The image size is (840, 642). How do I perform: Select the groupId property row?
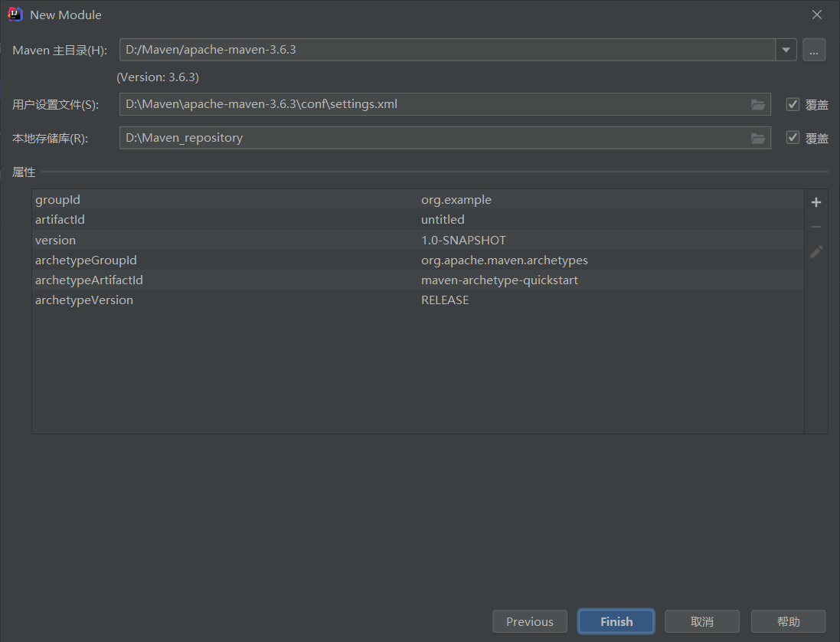418,199
